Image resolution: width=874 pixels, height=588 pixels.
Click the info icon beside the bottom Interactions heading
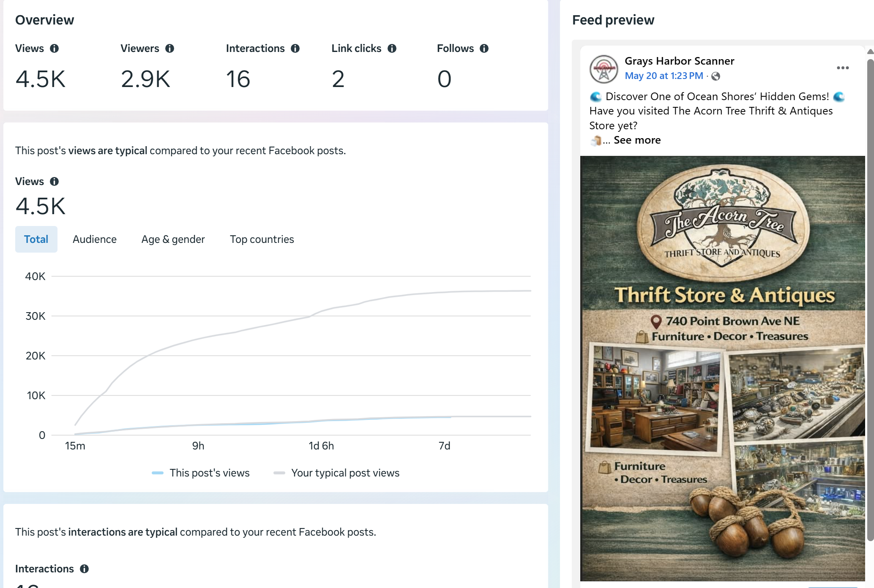[84, 569]
